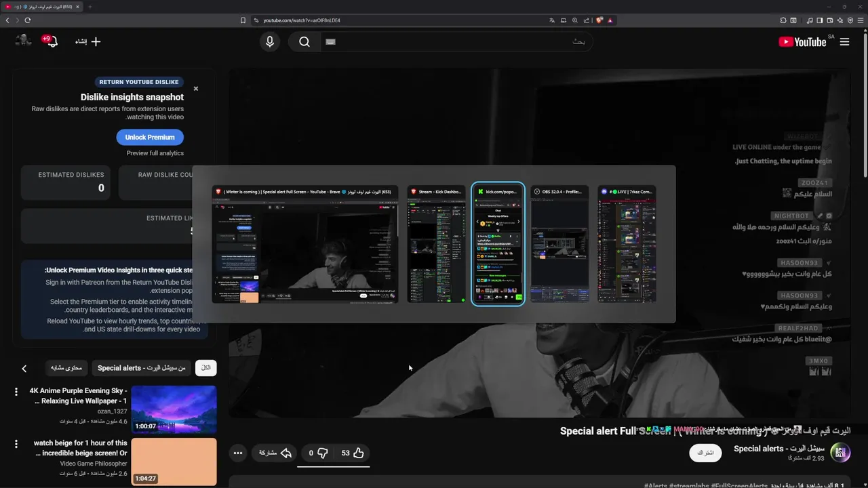Click the create (إنشاء) plus button
Image resolution: width=868 pixels, height=488 pixels.
click(88, 42)
